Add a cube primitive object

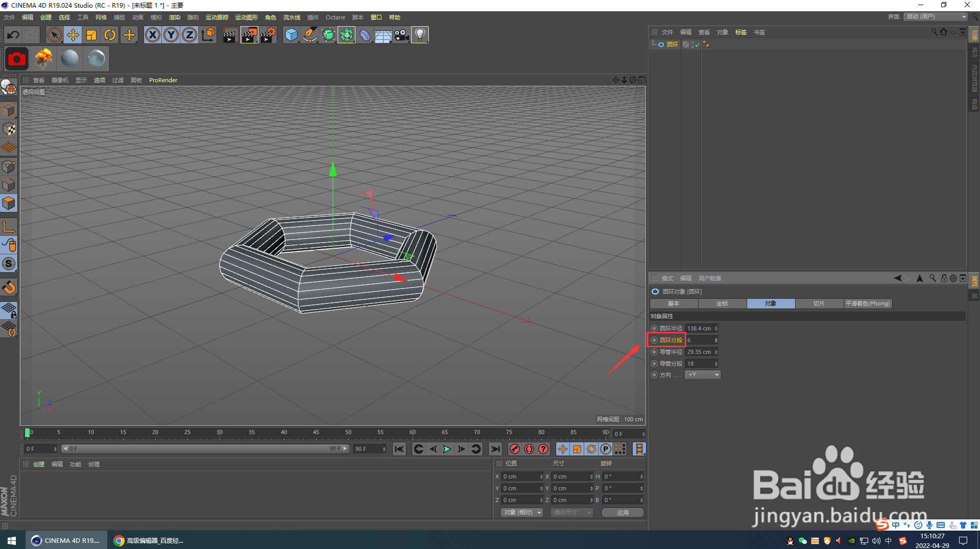(x=291, y=35)
